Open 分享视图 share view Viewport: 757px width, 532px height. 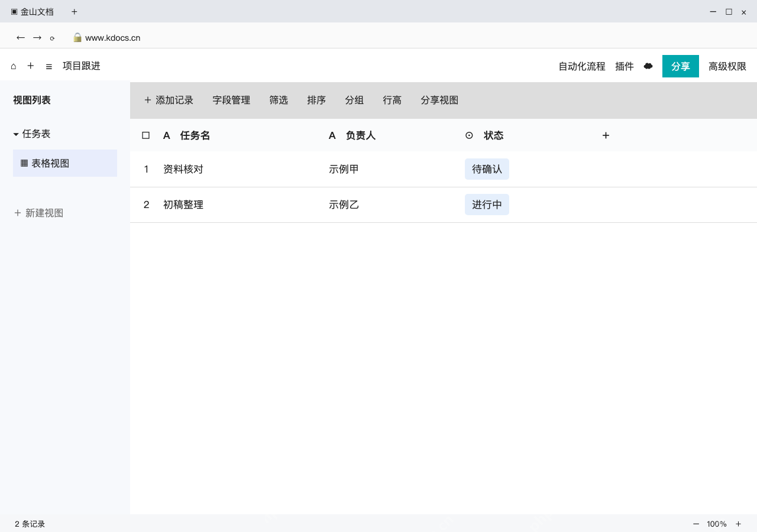click(x=439, y=100)
